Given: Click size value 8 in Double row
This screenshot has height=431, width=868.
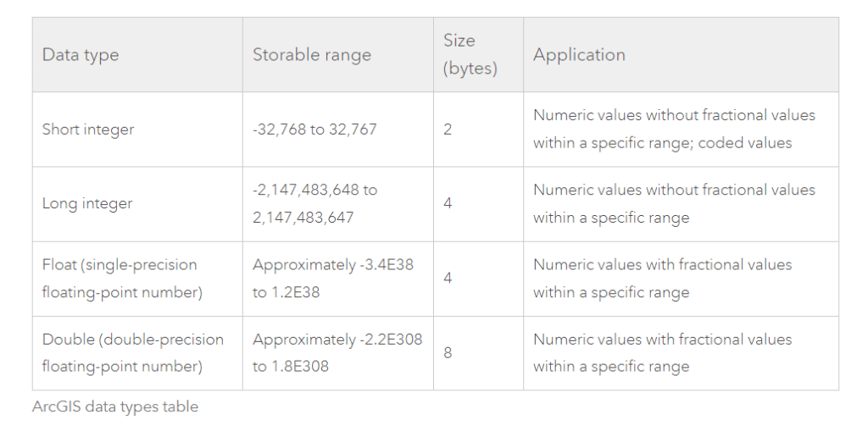Looking at the screenshot, I should pos(448,353).
